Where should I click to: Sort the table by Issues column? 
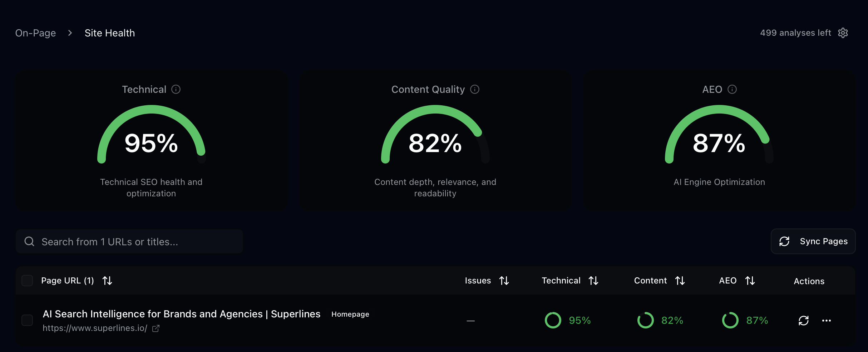504,281
